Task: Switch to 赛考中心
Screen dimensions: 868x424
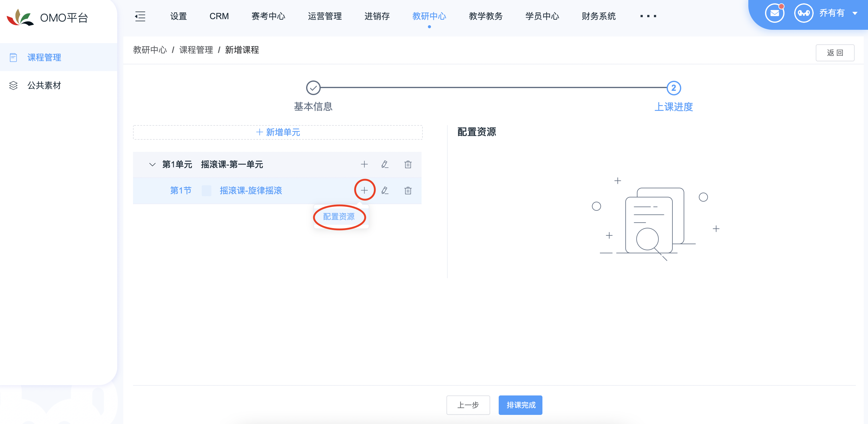Action: (268, 16)
